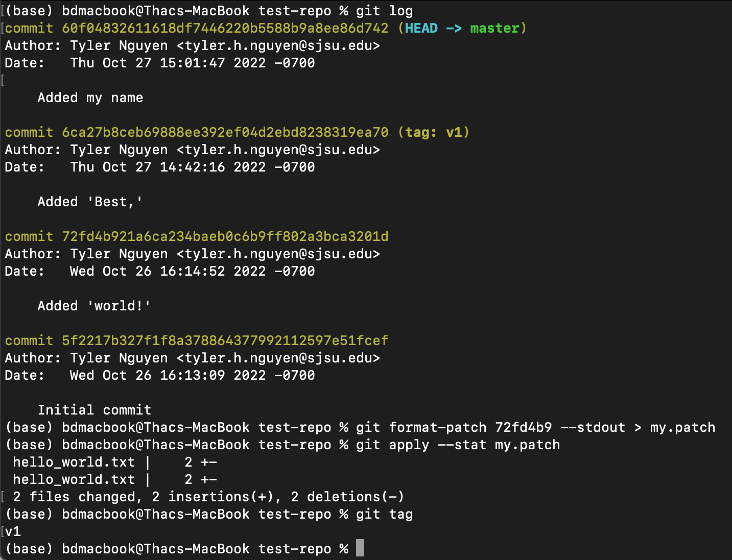The image size is (732, 560).
Task: Click the "Initial commit" message text
Action: [95, 410]
